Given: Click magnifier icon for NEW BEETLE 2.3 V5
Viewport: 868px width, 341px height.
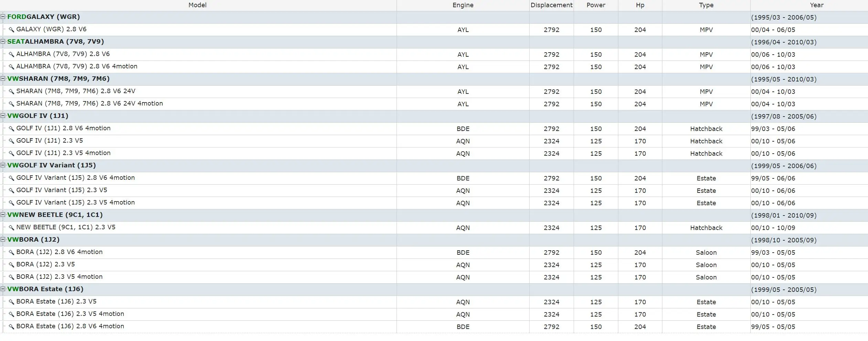Looking at the screenshot, I should 11,228.
